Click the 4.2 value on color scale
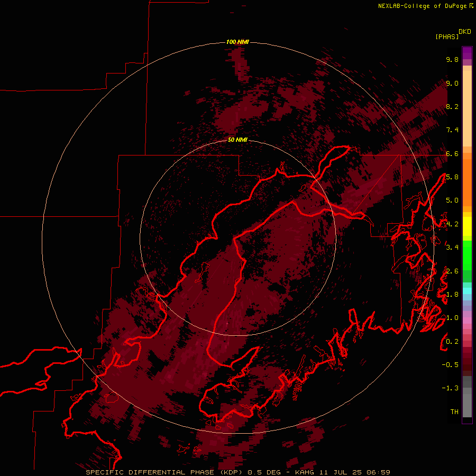Viewport: 476px width, 476px height. coord(452,224)
